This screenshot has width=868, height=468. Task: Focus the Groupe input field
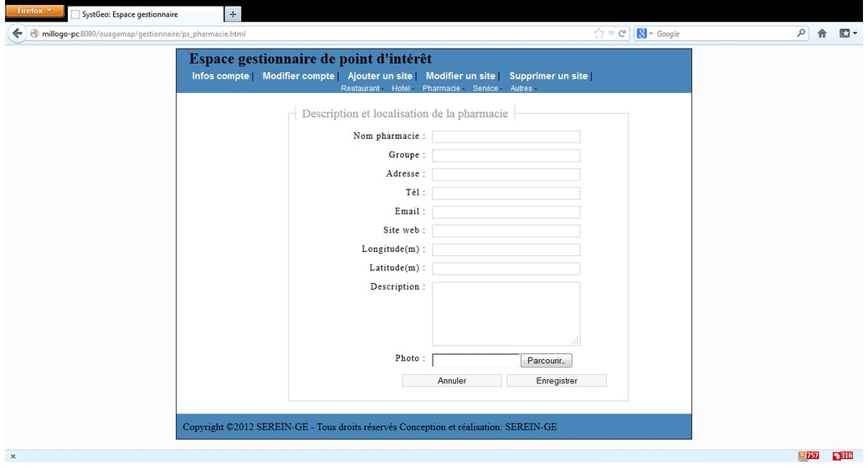[506, 156]
